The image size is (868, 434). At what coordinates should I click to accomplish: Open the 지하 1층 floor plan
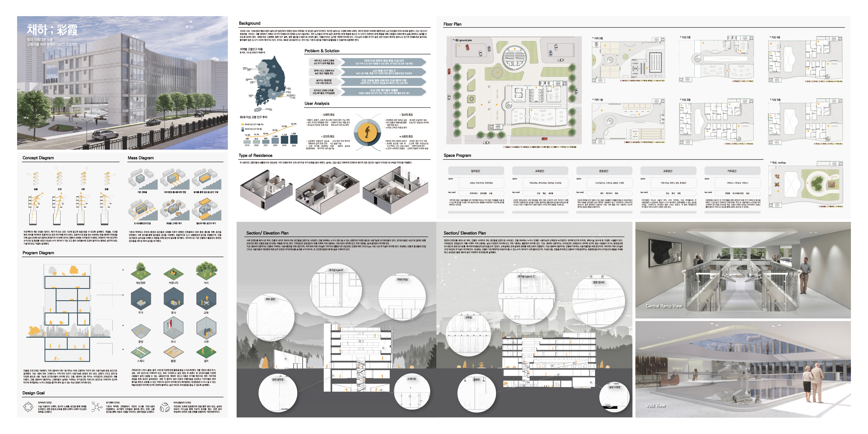point(628,121)
